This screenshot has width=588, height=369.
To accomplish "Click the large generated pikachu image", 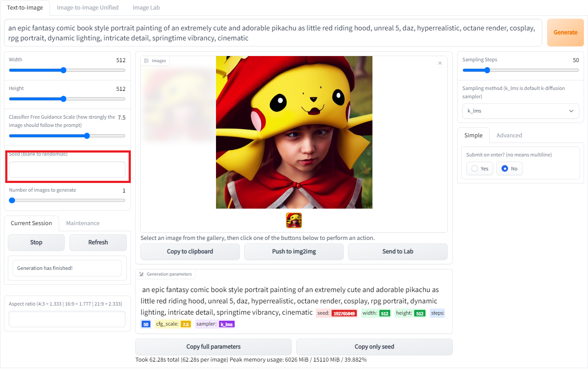I will click(294, 132).
